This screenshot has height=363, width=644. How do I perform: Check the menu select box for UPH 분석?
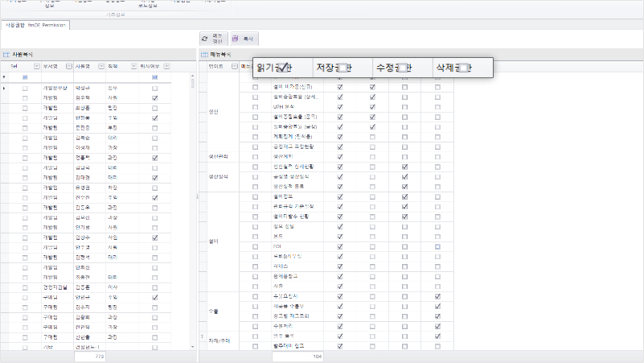(x=256, y=107)
